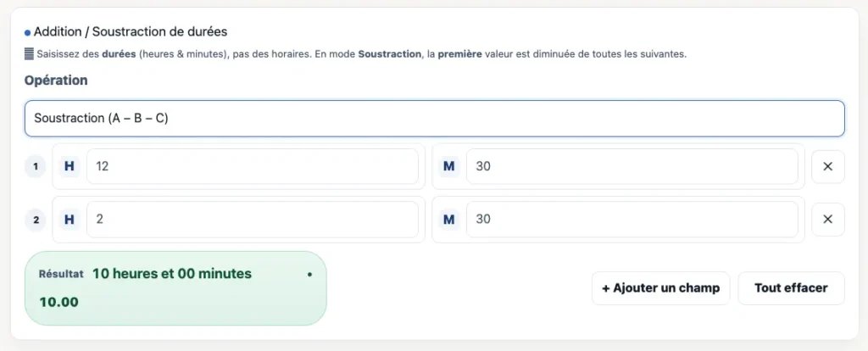Click the small dot in the result box
This screenshot has width=868, height=351.
[x=310, y=275]
